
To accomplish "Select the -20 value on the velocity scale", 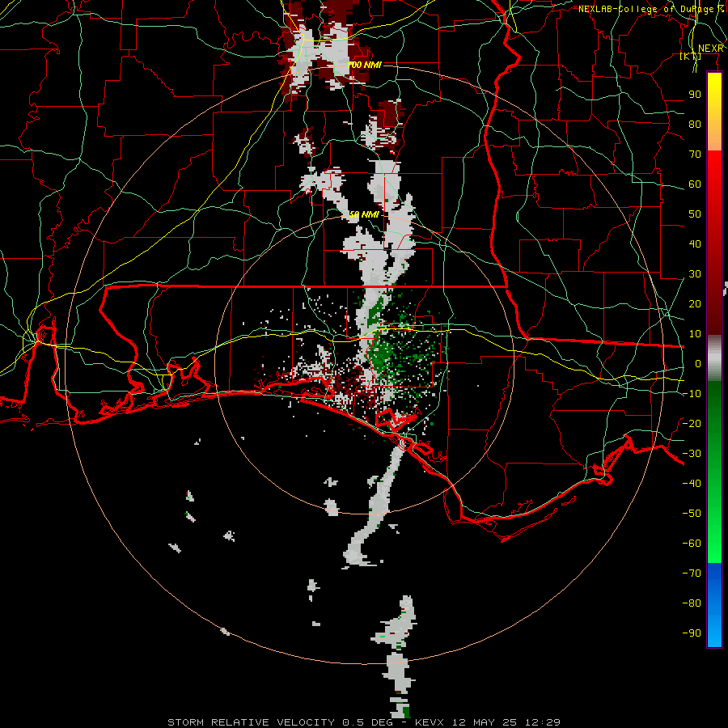I will click(x=692, y=423).
